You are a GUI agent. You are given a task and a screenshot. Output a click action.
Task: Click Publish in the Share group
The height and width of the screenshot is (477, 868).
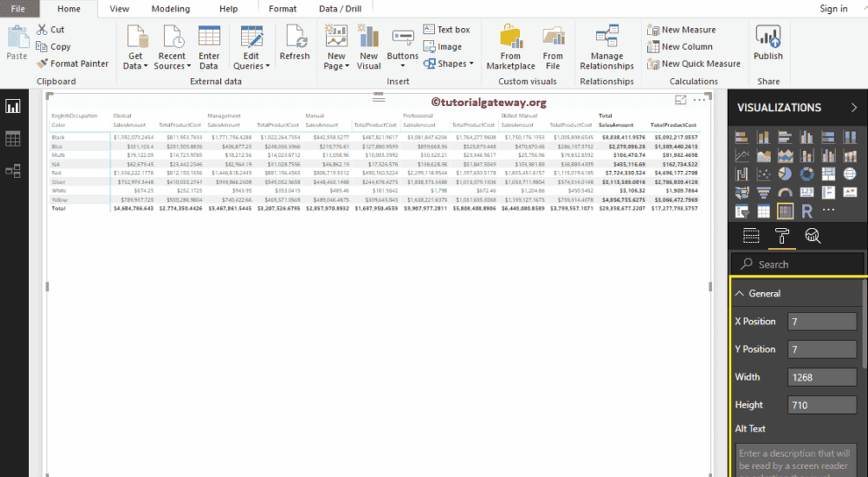(x=768, y=43)
